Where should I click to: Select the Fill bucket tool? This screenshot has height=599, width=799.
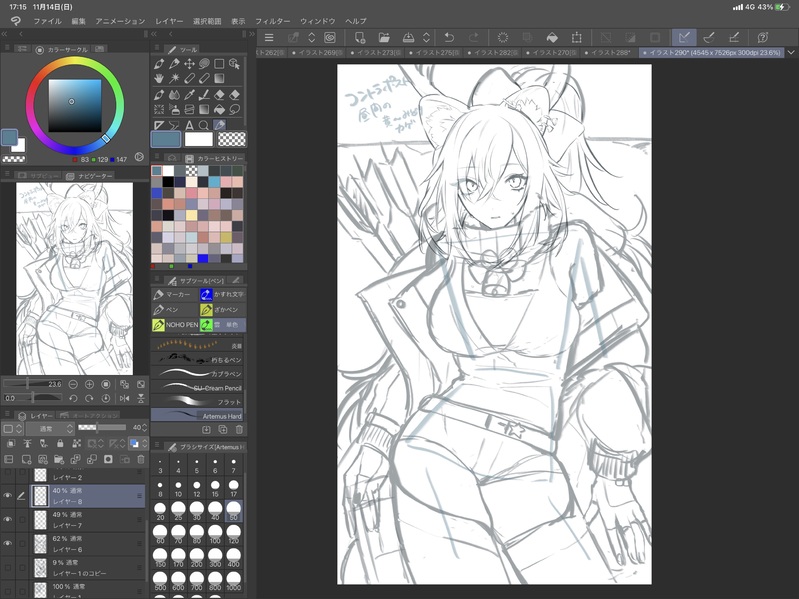[x=219, y=110]
